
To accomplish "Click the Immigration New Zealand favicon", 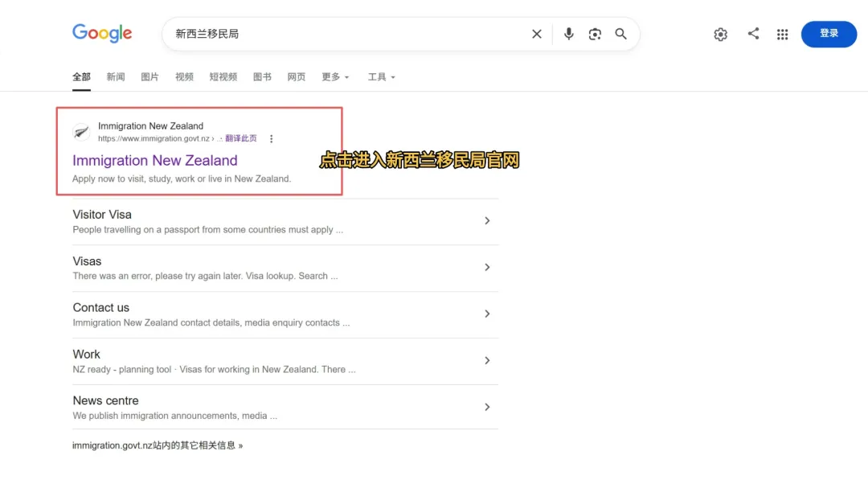I will click(81, 132).
